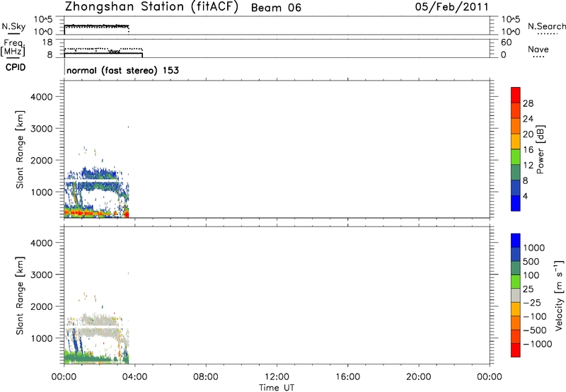Screen dimensions: 566x392
Task: Click the 12:00 time axis label
Action: click(x=277, y=377)
